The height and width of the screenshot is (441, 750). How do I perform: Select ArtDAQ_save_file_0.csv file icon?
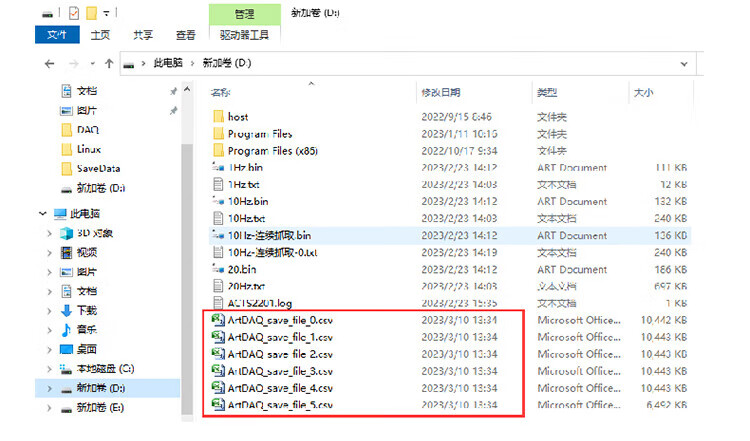tap(217, 321)
